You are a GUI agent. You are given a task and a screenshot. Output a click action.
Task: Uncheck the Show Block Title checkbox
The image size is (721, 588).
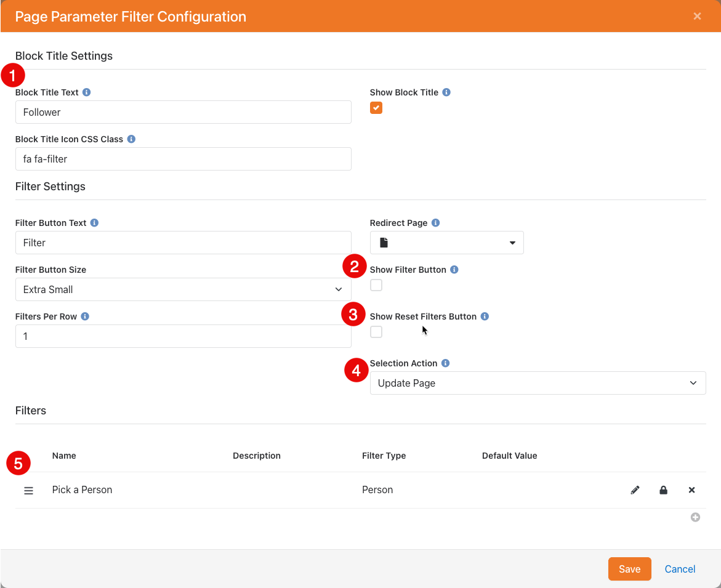[376, 108]
